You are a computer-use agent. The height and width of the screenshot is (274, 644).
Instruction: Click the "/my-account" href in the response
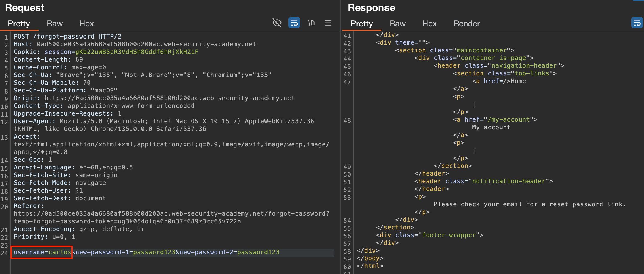[508, 120]
